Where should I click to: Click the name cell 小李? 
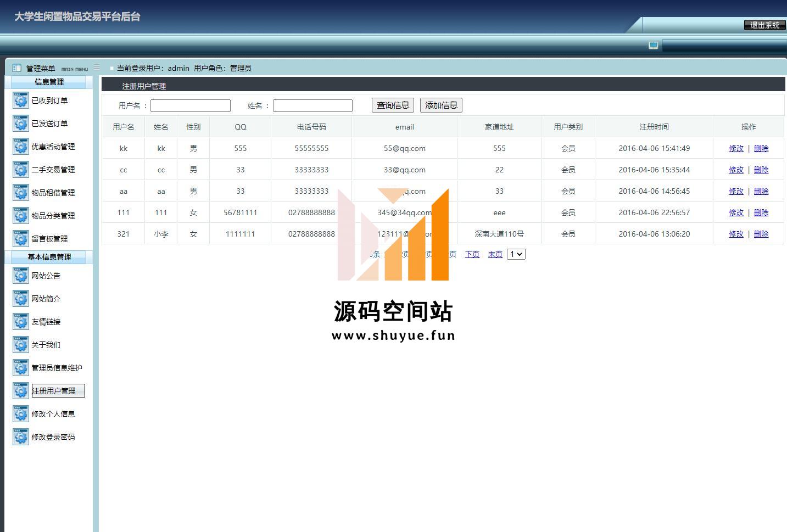(161, 234)
